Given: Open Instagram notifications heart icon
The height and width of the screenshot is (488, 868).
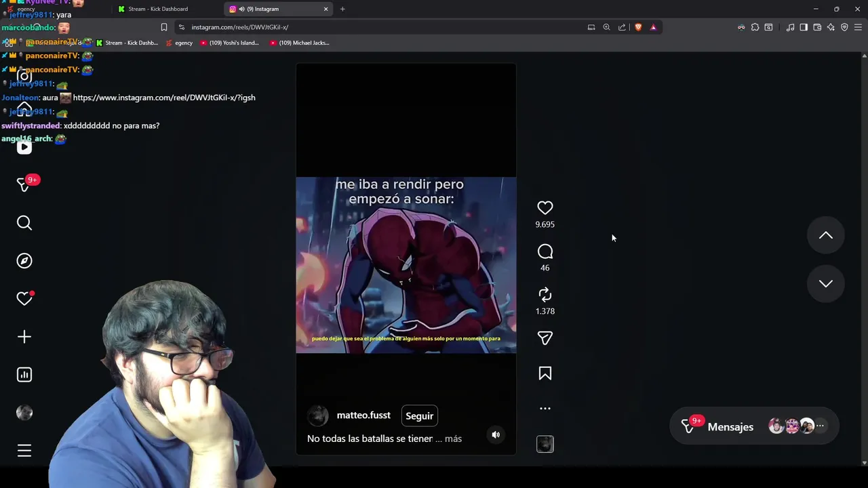Looking at the screenshot, I should (x=24, y=299).
